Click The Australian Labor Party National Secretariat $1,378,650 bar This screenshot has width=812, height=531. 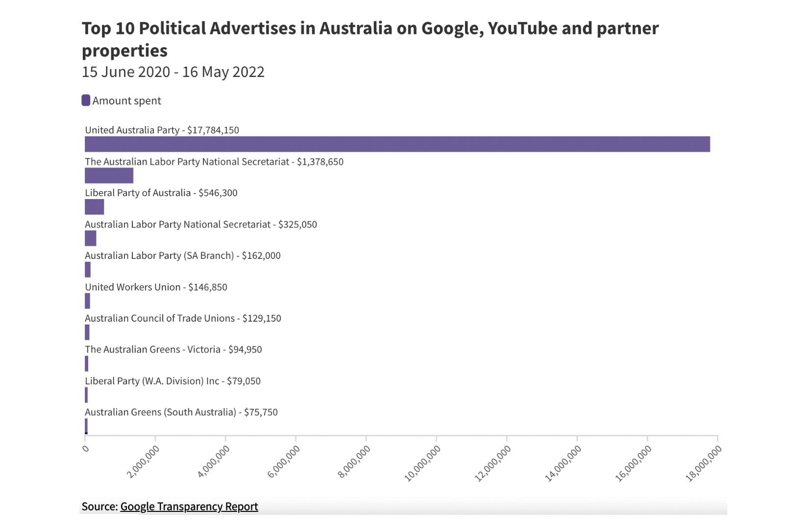pyautogui.click(x=109, y=176)
